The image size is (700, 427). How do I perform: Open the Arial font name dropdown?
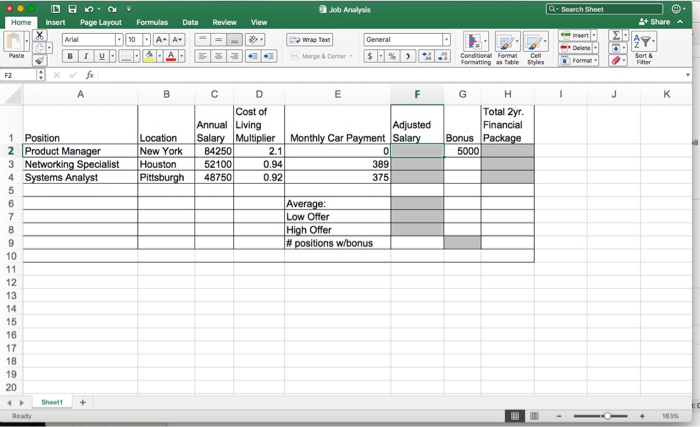(x=119, y=40)
